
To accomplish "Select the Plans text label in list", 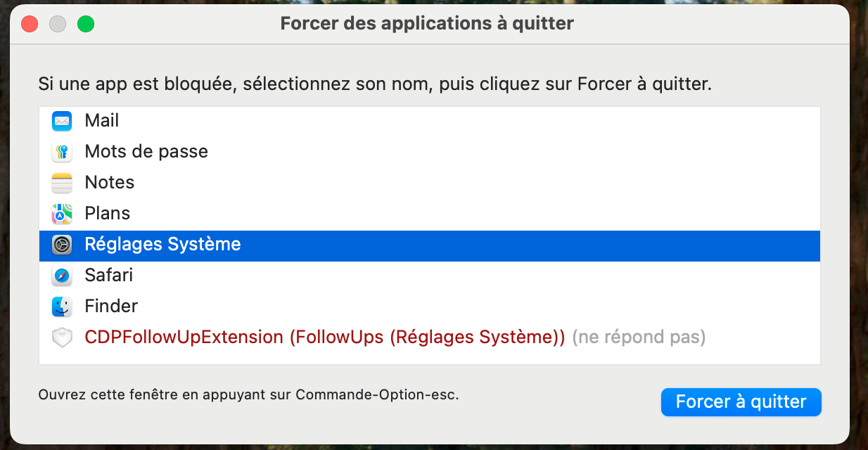I will tap(107, 214).
